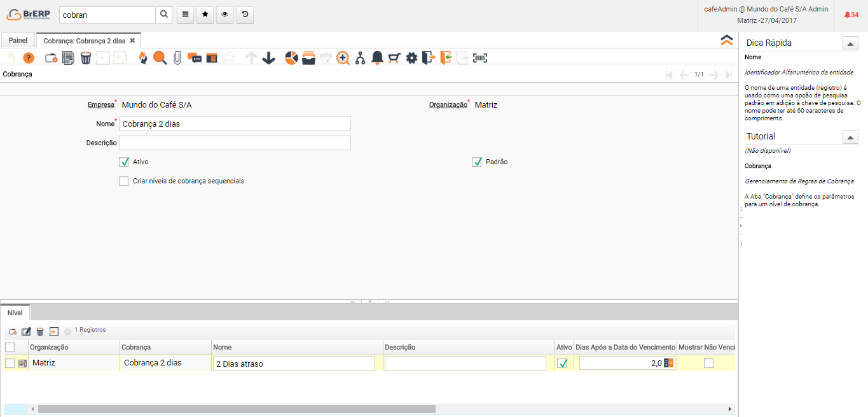This screenshot has width=868, height=417.
Task: Click the Empresa field label link
Action: [100, 104]
